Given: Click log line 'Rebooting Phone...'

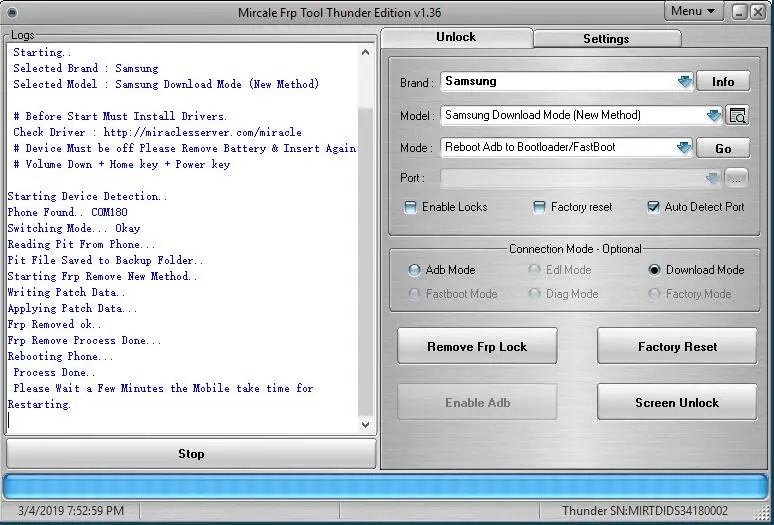Looking at the screenshot, I should (x=60, y=357).
